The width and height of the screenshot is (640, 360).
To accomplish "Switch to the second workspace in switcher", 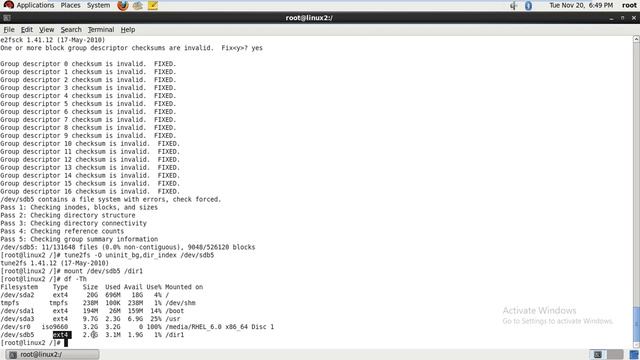I will coord(615,354).
